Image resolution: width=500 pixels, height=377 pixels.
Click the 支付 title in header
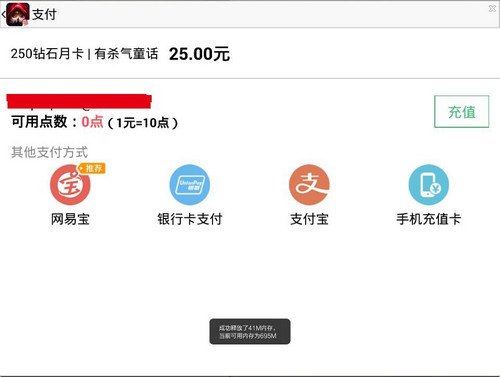[x=44, y=14]
